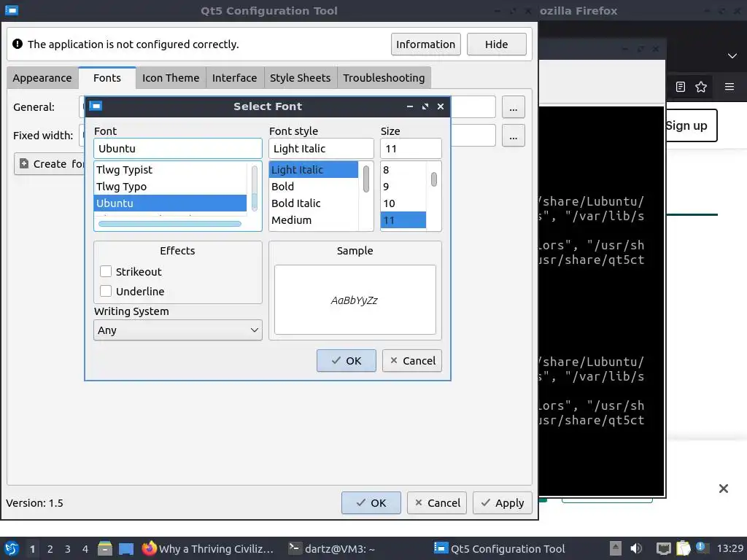Select Tlwg Typo font
747x560 pixels.
pyautogui.click(x=170, y=186)
